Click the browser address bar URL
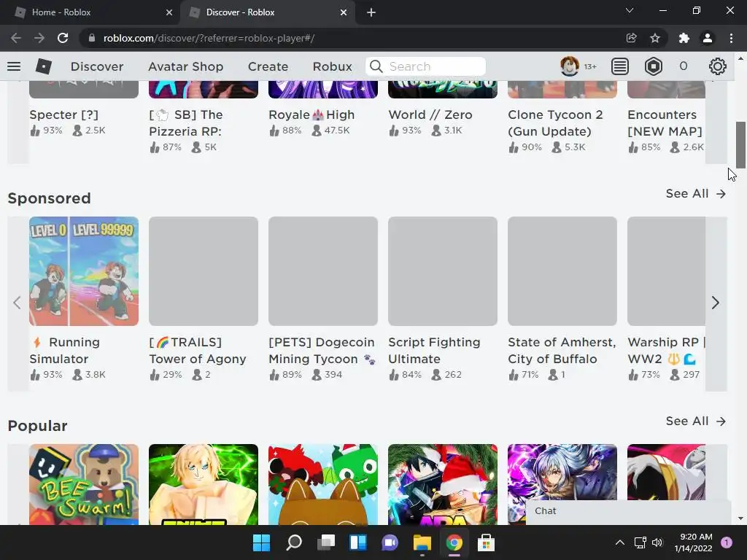 (209, 38)
